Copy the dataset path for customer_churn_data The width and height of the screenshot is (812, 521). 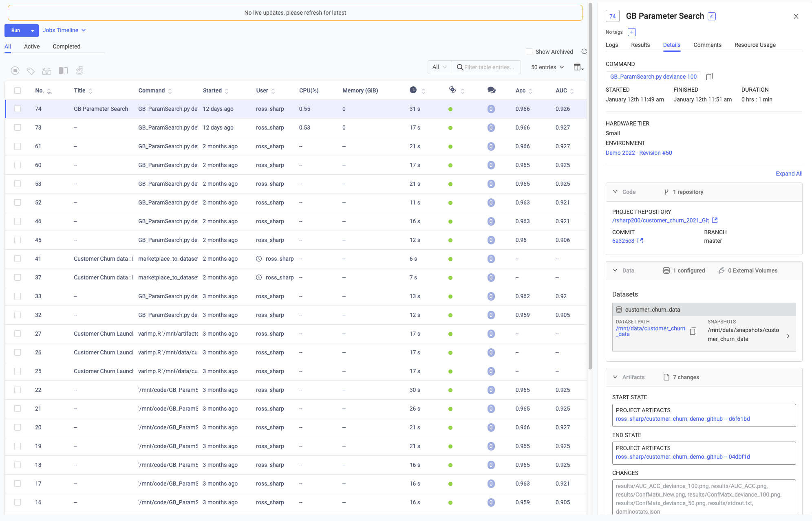(x=693, y=331)
